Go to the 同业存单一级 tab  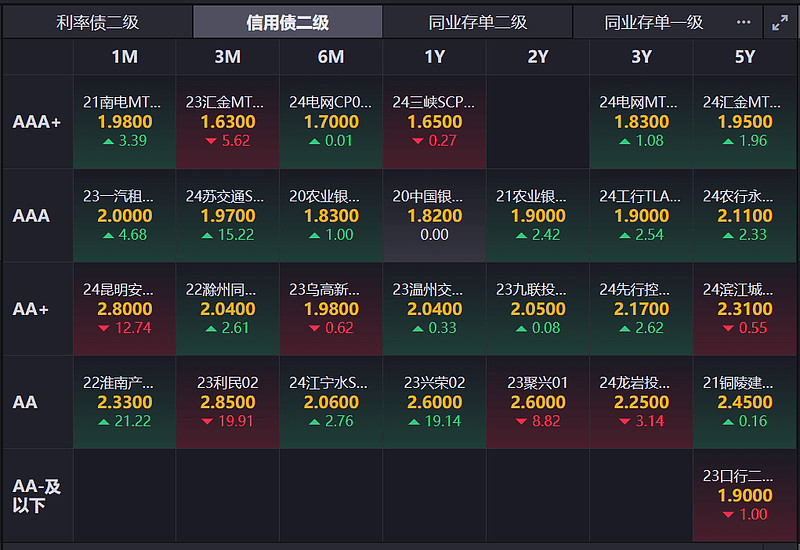[654, 22]
